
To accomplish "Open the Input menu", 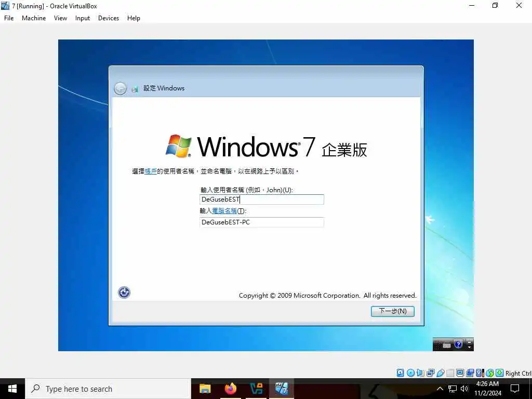I will (83, 18).
